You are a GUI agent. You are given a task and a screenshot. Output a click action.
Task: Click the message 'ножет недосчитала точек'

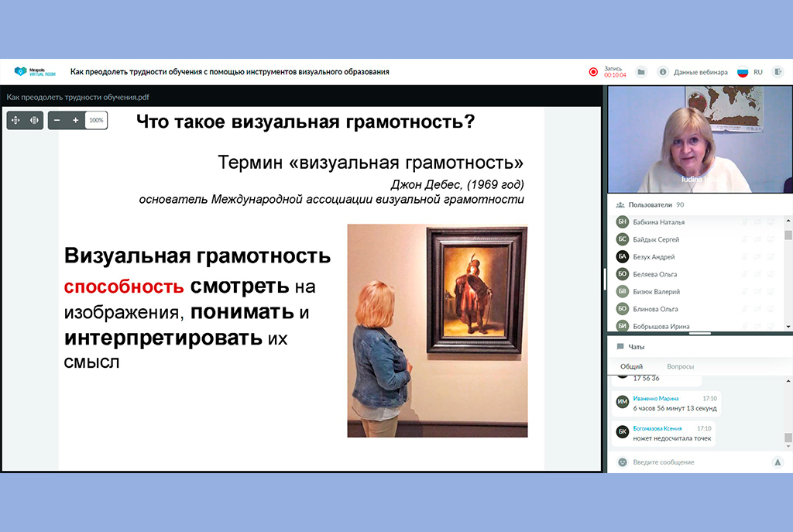click(x=671, y=438)
